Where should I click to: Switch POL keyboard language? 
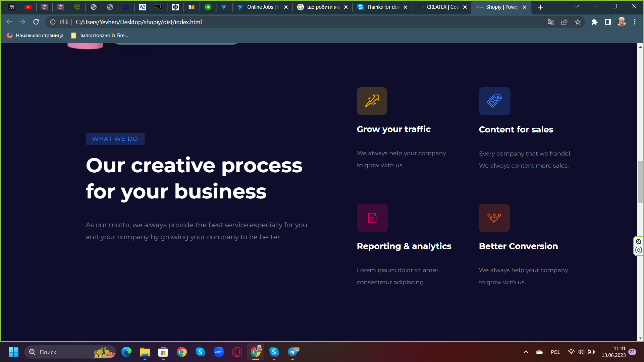click(555, 352)
